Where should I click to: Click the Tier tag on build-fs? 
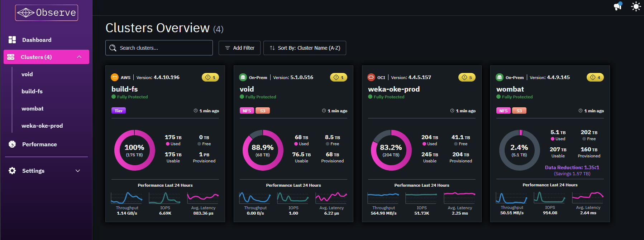click(119, 111)
